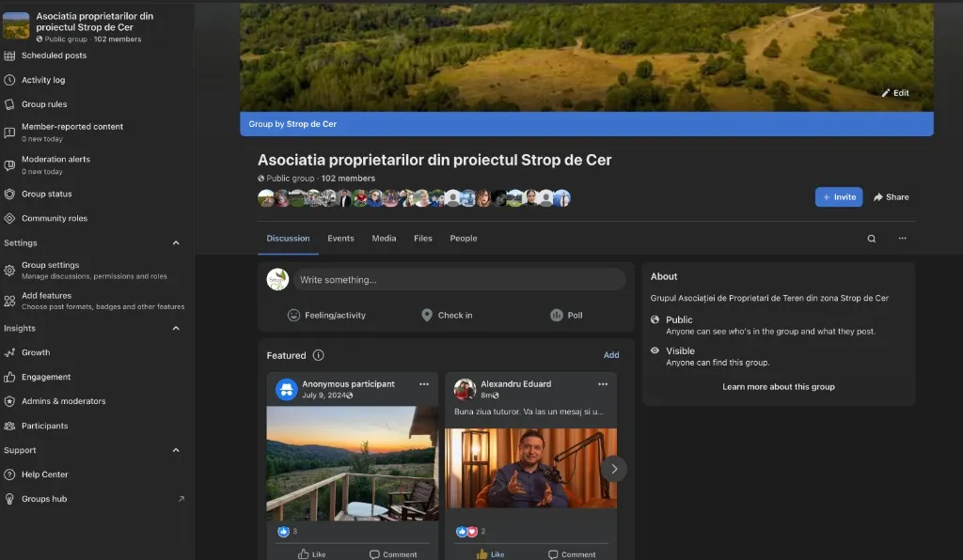This screenshot has width=963, height=560.
Task: Add a Feeling/activity to post
Action: [x=326, y=316]
